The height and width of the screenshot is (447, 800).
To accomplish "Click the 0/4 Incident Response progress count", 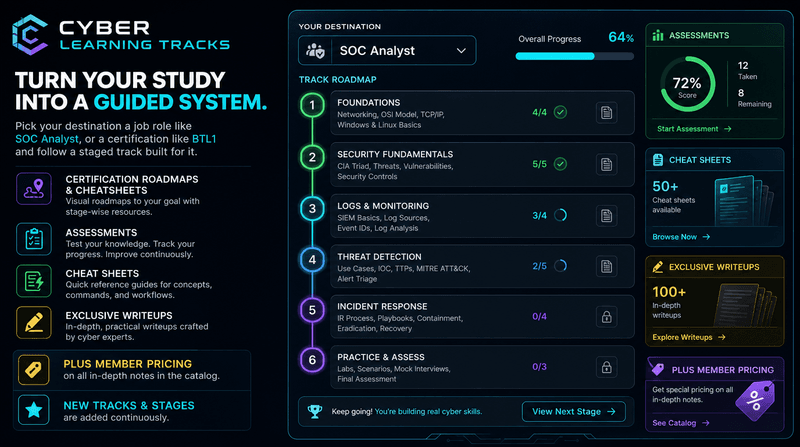I will [x=539, y=316].
